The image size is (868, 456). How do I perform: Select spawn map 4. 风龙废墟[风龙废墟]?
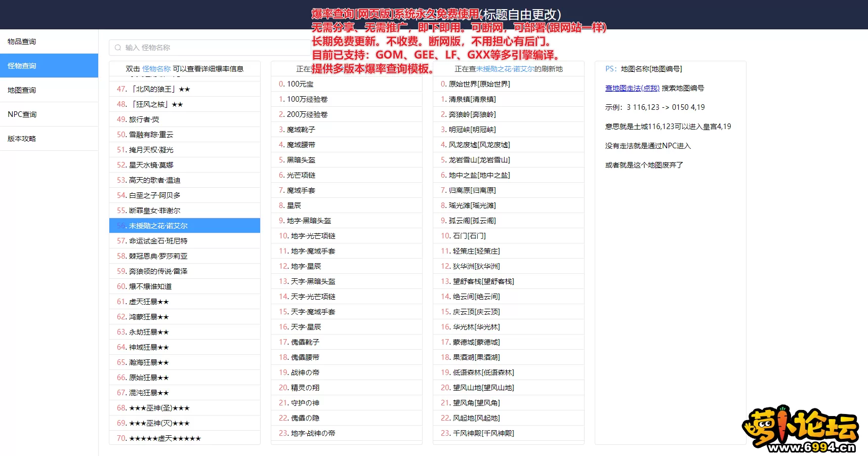coord(509,145)
